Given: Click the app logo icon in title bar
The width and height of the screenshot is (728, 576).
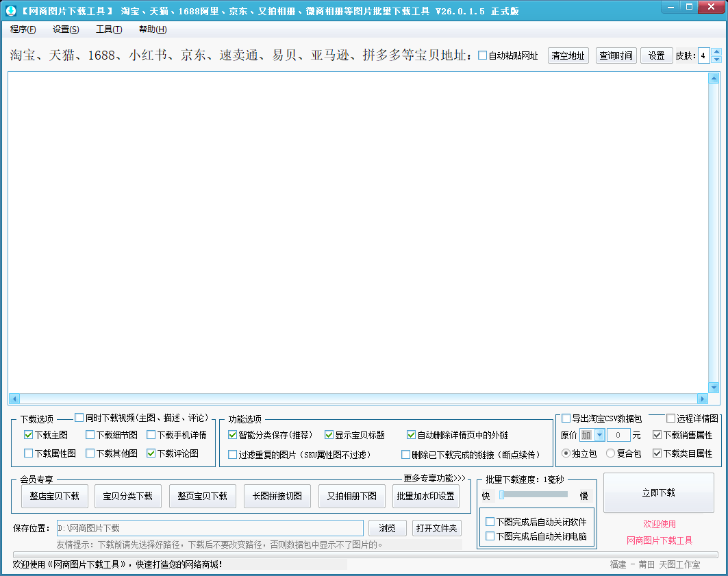Looking at the screenshot, I should click(11, 10).
